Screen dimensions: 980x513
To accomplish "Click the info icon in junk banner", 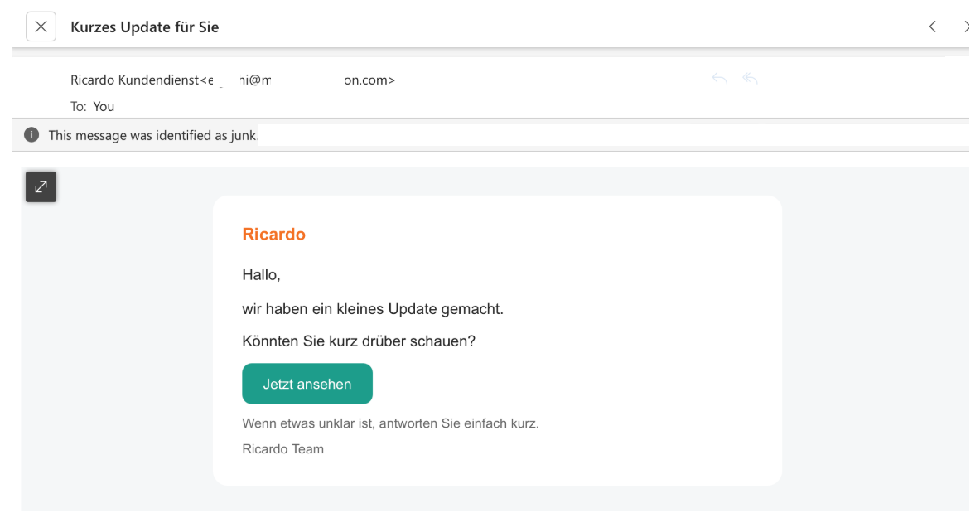I will click(x=31, y=134).
